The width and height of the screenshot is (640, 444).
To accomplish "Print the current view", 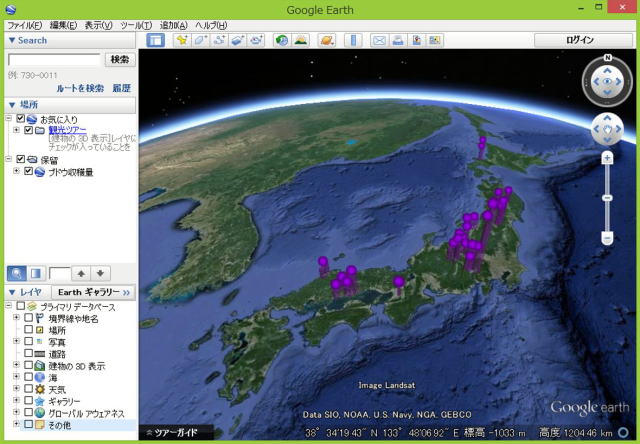I will (398, 40).
